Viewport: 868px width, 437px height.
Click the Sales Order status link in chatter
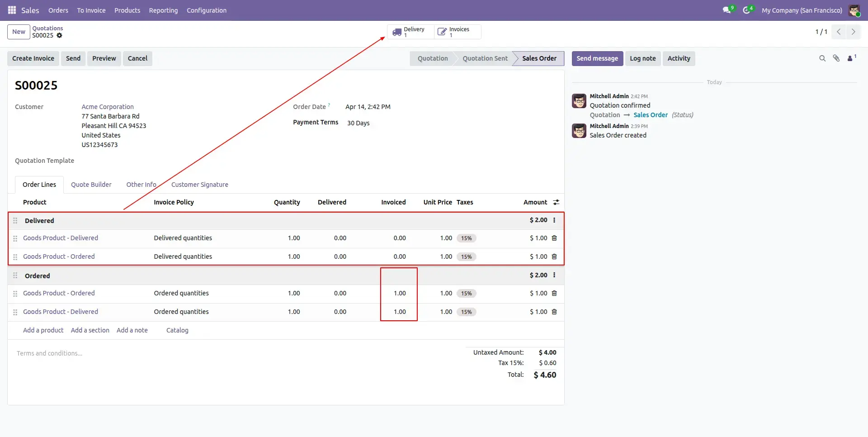click(x=651, y=115)
